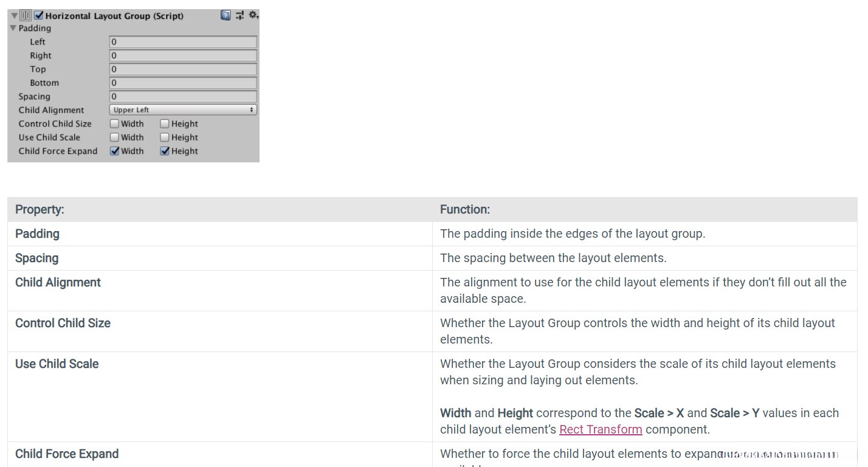Screen dimensions: 868x467
Task: Click the description starting "Whether the Layout Group controls"
Action: pos(638,331)
